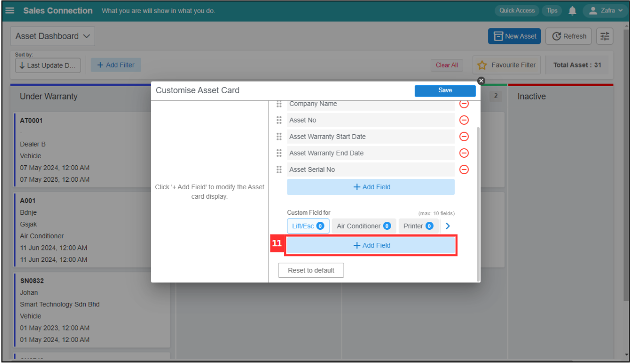
Task: Open the dashboard settings sliders icon
Action: click(x=605, y=36)
